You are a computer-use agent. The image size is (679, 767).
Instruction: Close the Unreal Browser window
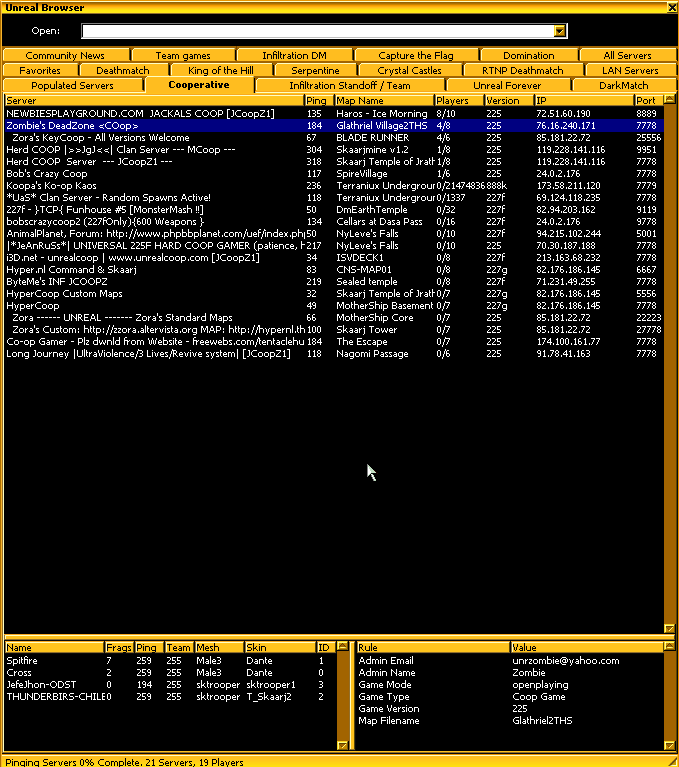[671, 7]
